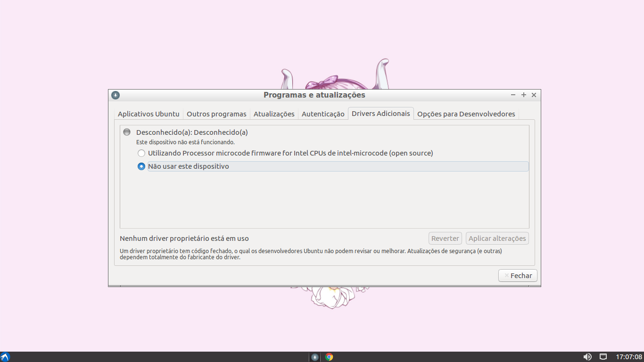Close window using the title bar X
This screenshot has height=362, width=644.
[x=534, y=95]
